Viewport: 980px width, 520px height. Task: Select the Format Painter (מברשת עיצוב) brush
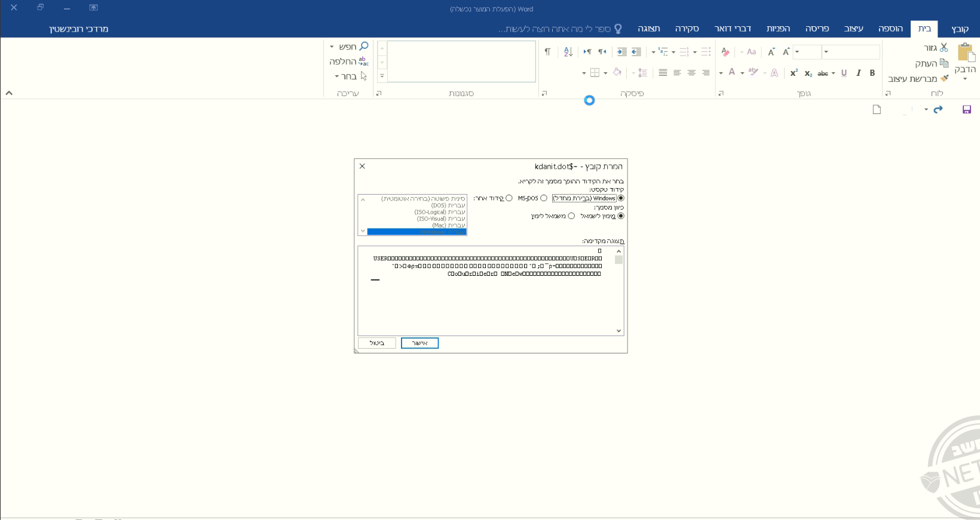tap(944, 78)
